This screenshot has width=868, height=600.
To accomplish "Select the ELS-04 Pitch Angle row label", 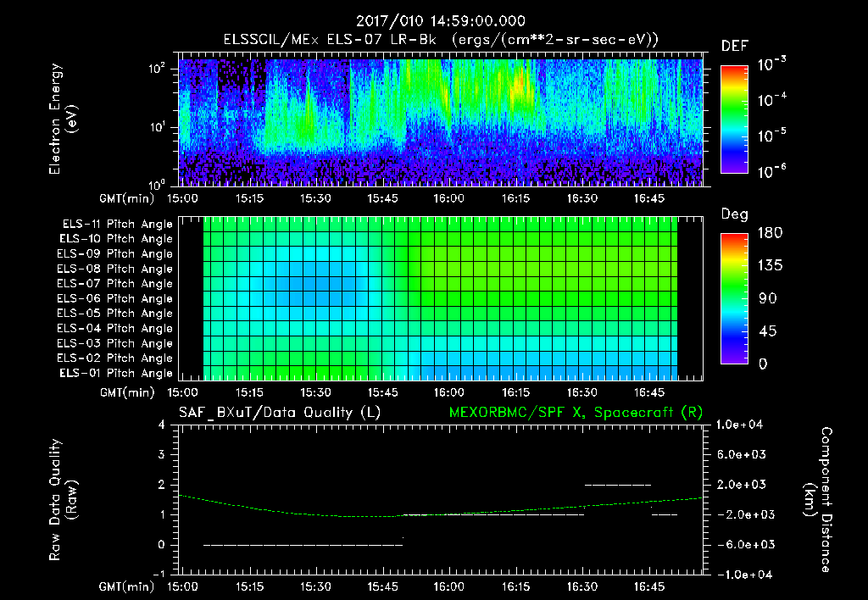I will [115, 329].
